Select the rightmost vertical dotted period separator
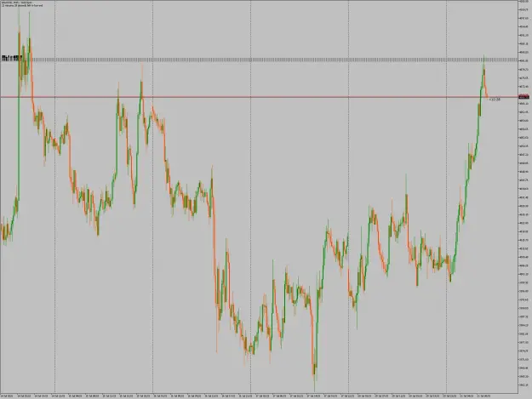This screenshot has height=399, width=532. 447,197
